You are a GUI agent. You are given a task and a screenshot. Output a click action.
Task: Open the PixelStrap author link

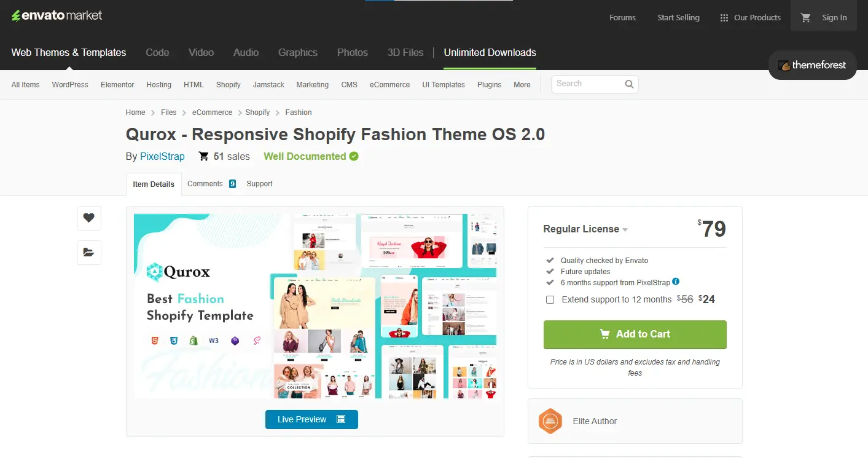pyautogui.click(x=162, y=156)
